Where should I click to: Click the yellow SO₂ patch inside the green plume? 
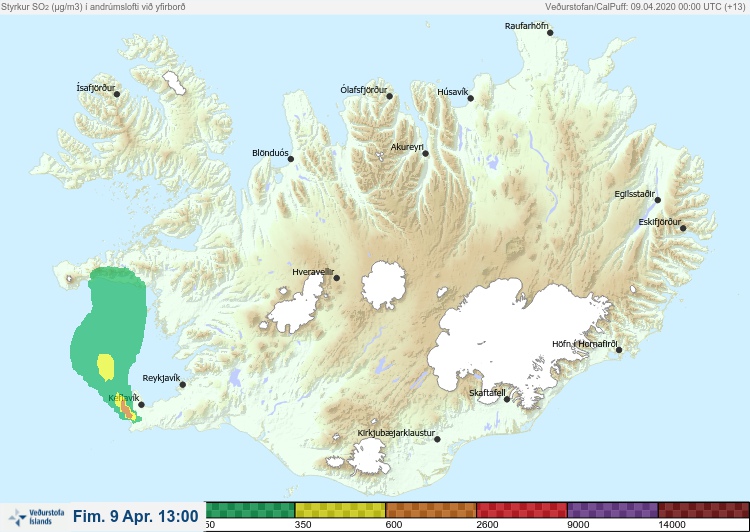click(x=105, y=367)
